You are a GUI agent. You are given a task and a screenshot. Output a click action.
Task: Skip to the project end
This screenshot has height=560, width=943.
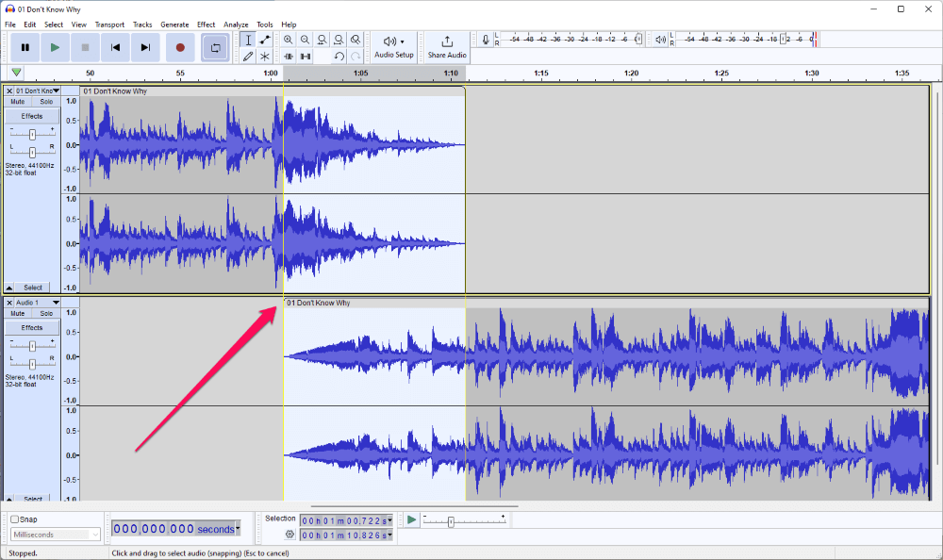[145, 47]
